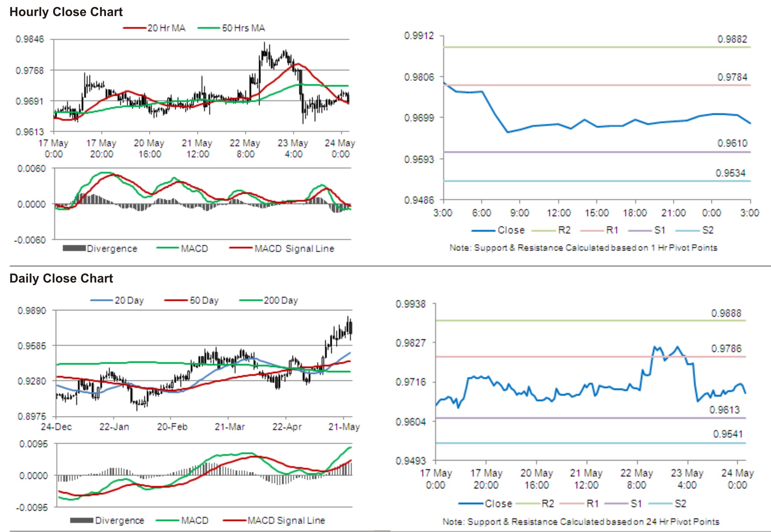The height and width of the screenshot is (532, 771).
Task: Click the 18:00 time axis label
Action: (635, 213)
